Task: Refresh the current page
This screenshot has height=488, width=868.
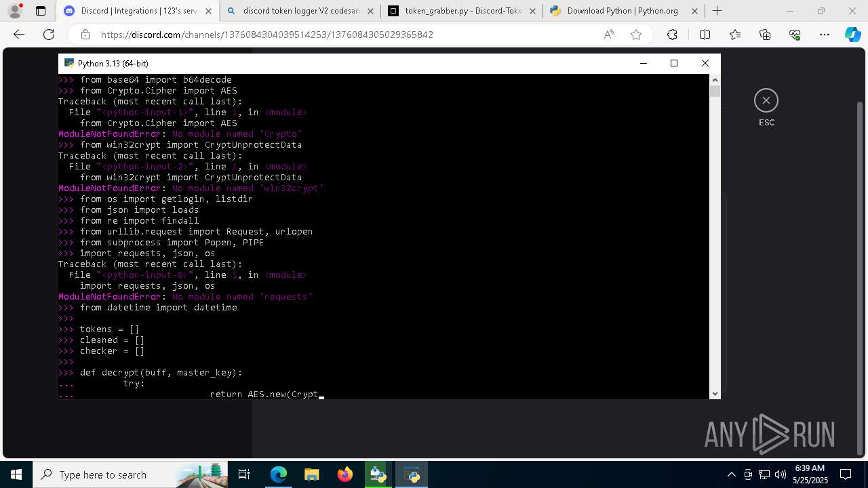Action: coord(49,35)
